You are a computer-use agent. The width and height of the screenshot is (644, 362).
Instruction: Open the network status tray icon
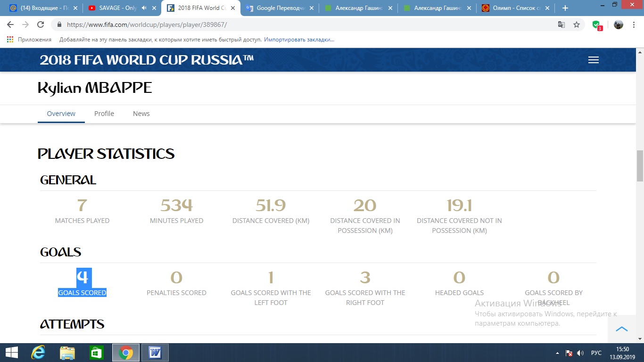point(569,353)
